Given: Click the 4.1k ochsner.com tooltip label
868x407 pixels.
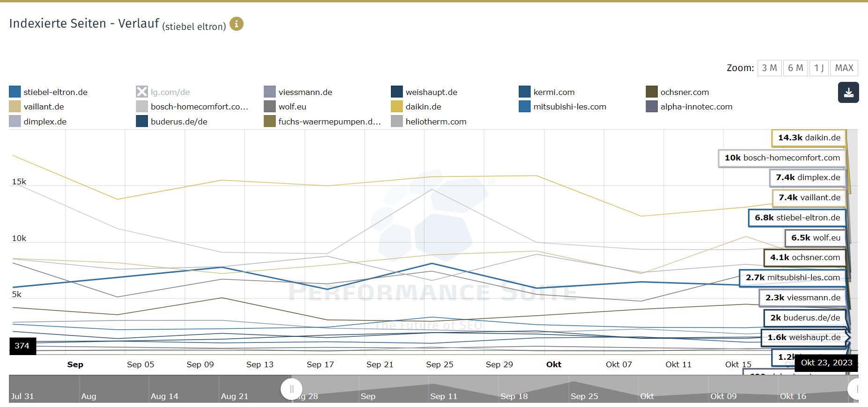Looking at the screenshot, I should click(x=805, y=257).
